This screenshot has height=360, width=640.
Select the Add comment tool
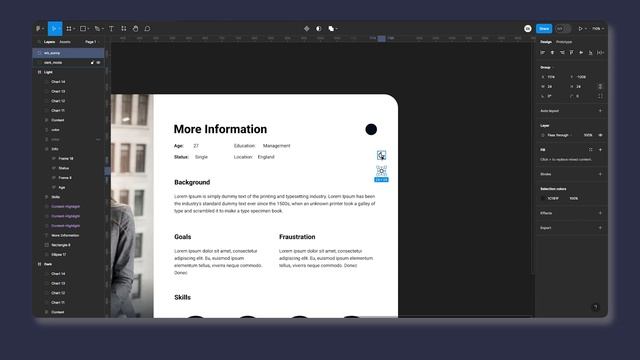tap(147, 29)
